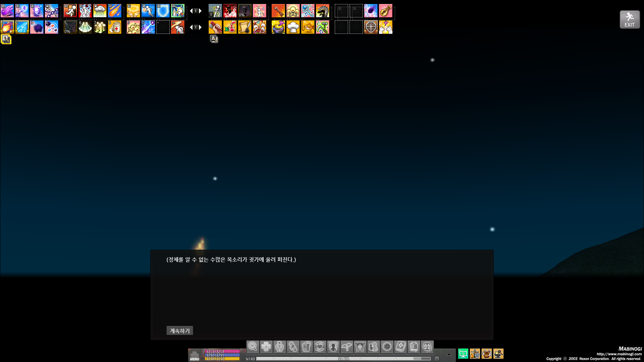Use the scroll and quill skill

[x=245, y=27]
